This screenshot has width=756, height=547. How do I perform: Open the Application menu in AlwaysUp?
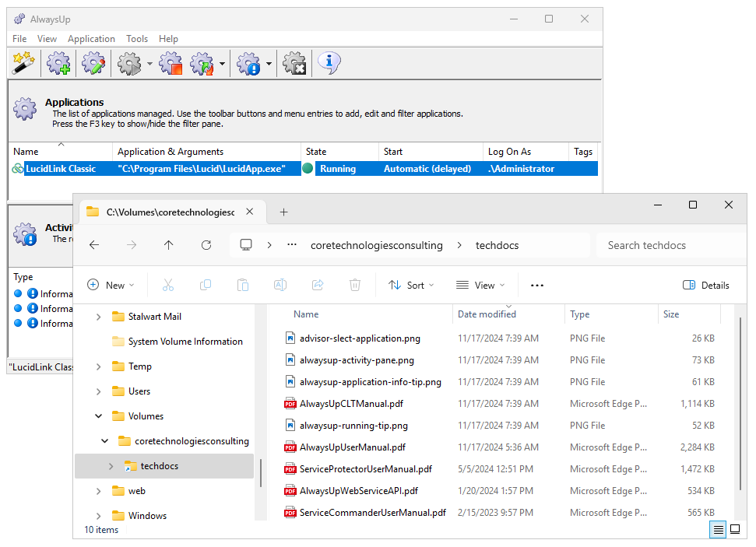(91, 39)
